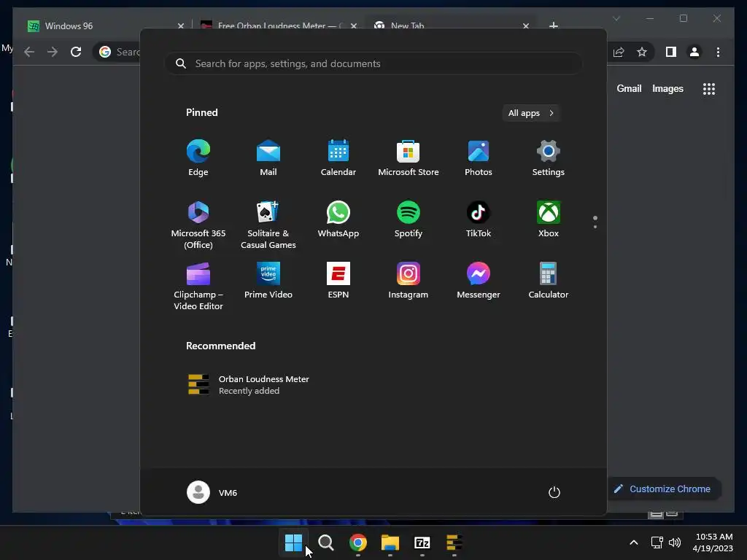Open Edge from pinned apps
The width and height of the screenshot is (747, 560).
(198, 158)
